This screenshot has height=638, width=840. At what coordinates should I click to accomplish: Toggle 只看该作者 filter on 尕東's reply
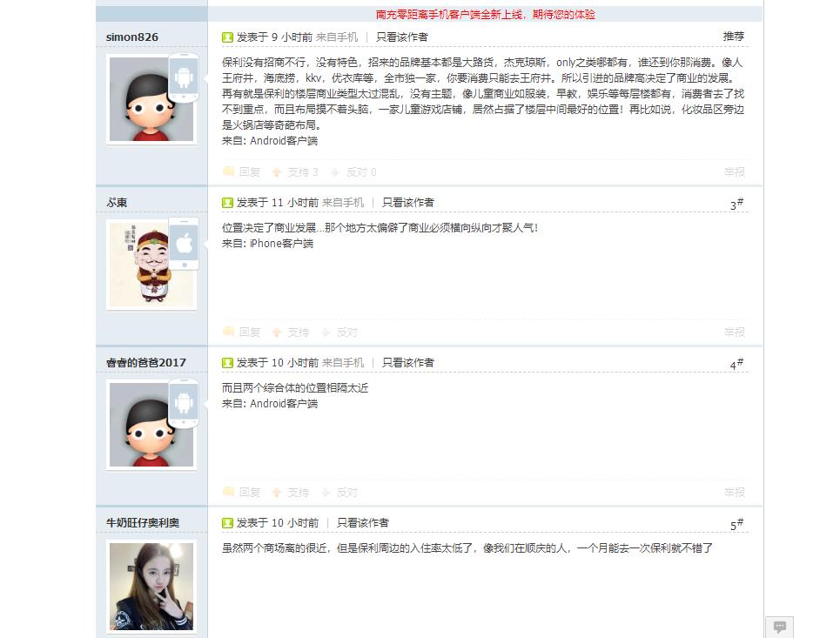point(407,202)
